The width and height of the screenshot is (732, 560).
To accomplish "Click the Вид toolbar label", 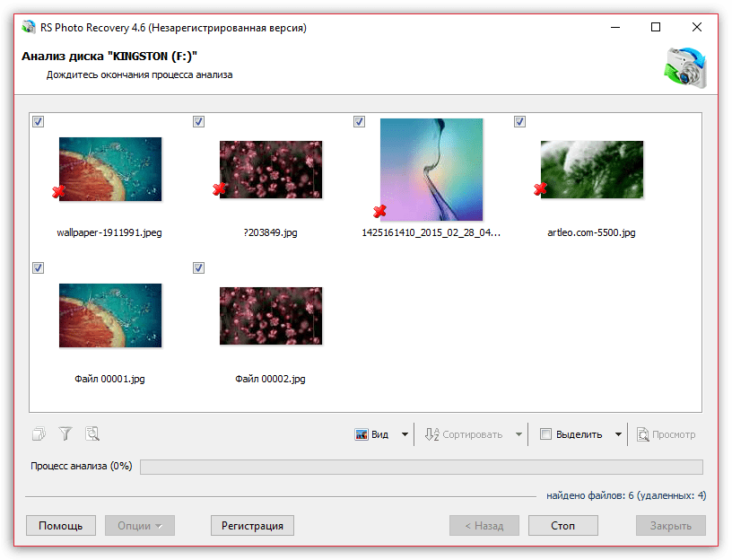I will coord(379,434).
